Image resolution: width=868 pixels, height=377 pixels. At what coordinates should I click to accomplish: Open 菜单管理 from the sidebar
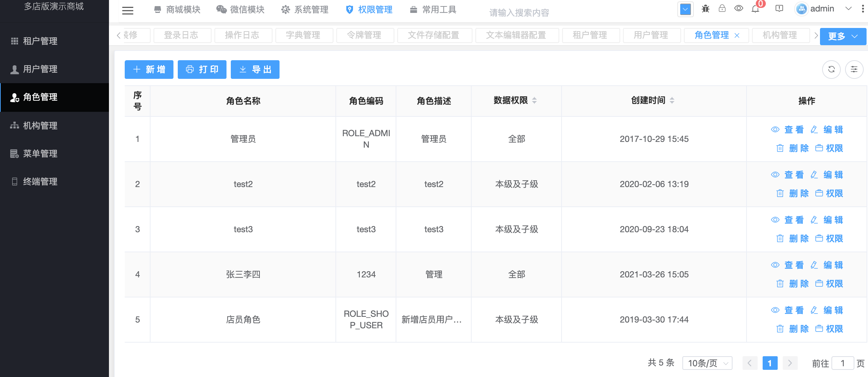(39, 154)
